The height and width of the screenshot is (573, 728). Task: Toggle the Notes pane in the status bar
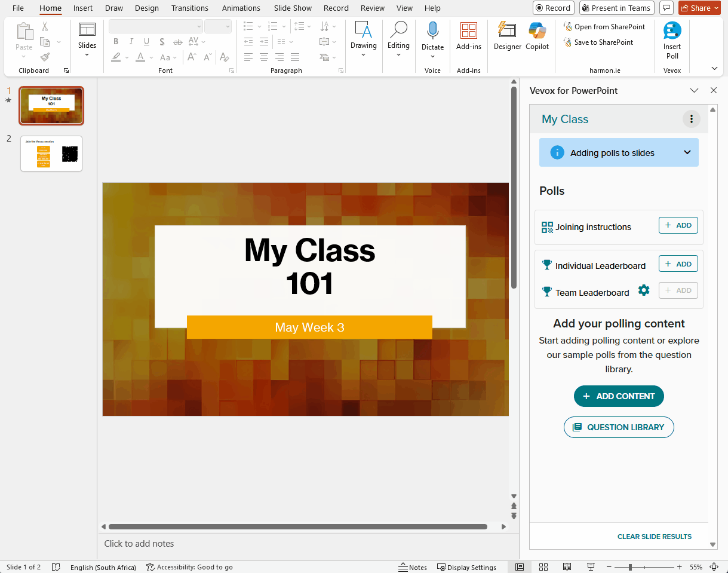pos(413,566)
